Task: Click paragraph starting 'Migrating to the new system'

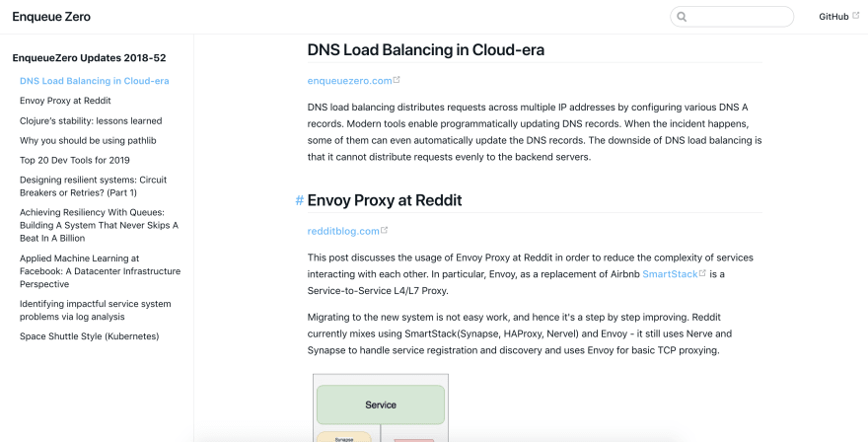Action: [520, 334]
